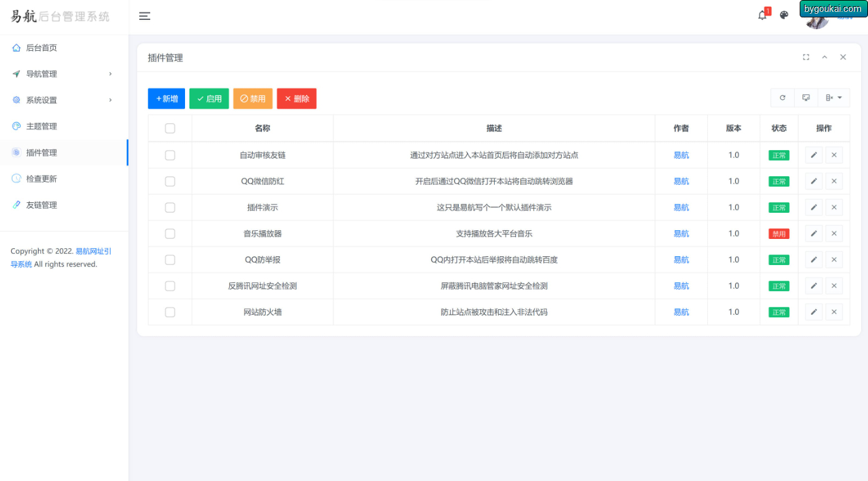Check the 插件演示 row checkbox
The image size is (868, 481).
point(170,207)
